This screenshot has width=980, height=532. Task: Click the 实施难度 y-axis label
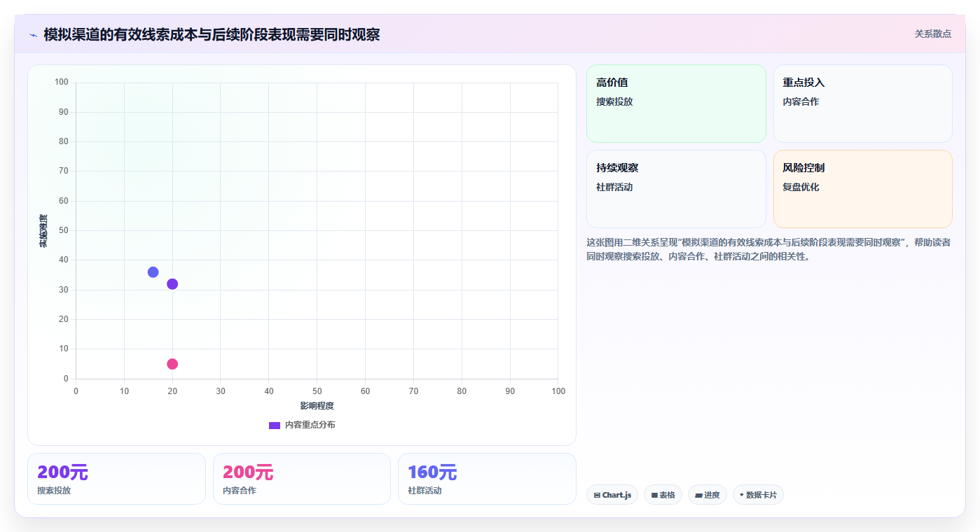click(43, 231)
